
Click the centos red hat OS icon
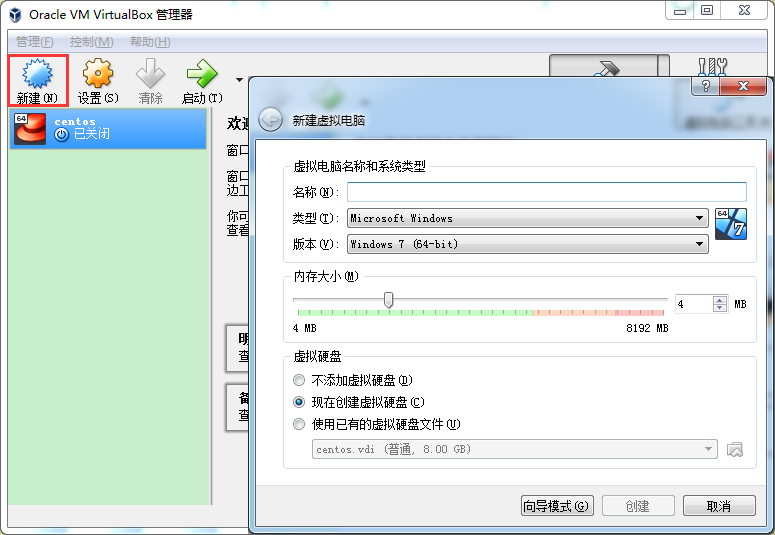[x=30, y=129]
